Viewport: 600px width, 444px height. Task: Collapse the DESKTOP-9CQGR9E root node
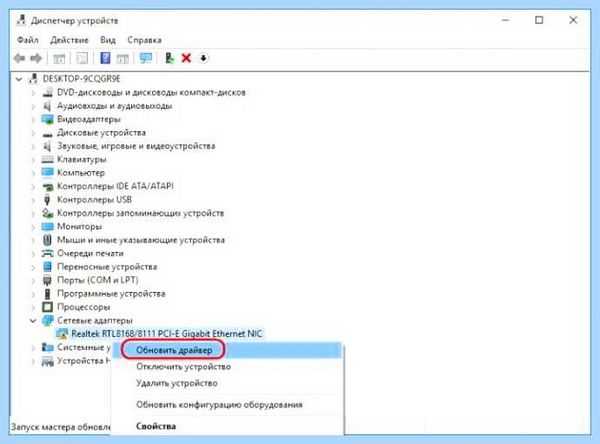click(19, 79)
